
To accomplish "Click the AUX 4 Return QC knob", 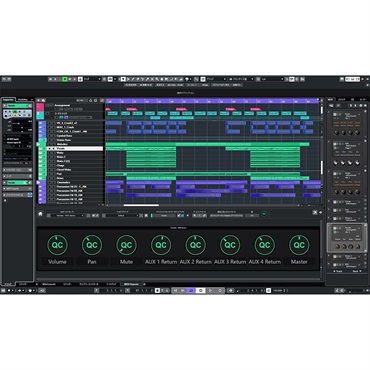I will point(265,245).
